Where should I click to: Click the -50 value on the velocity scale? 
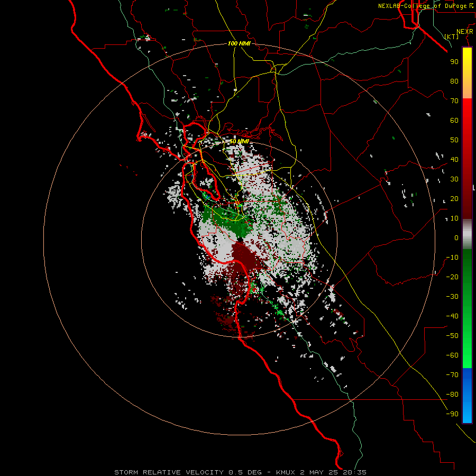coord(452,336)
